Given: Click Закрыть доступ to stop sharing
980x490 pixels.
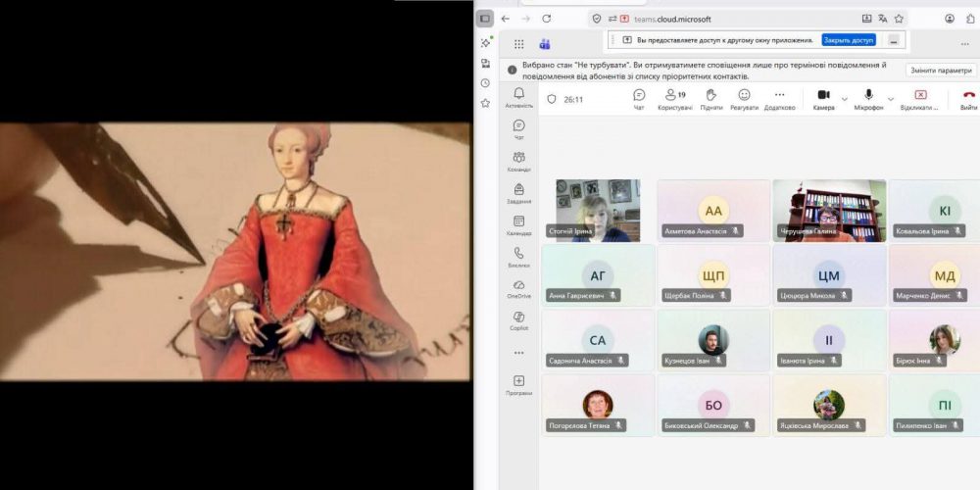Looking at the screenshot, I should click(x=849, y=40).
